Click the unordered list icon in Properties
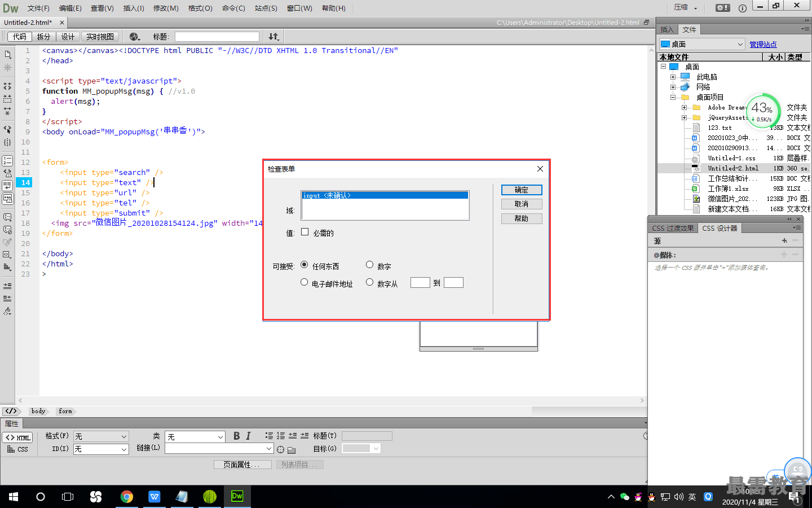The image size is (812, 508). pyautogui.click(x=269, y=436)
